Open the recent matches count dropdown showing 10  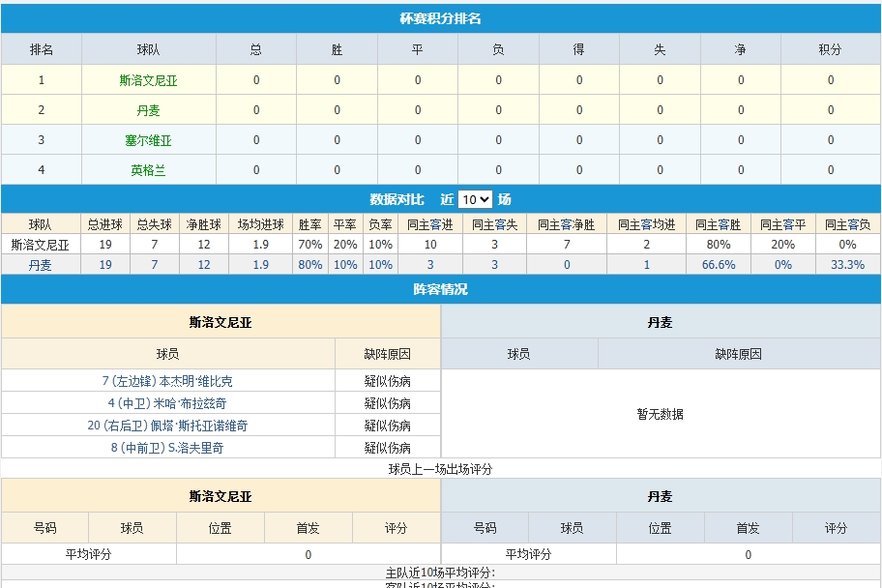[x=475, y=199]
